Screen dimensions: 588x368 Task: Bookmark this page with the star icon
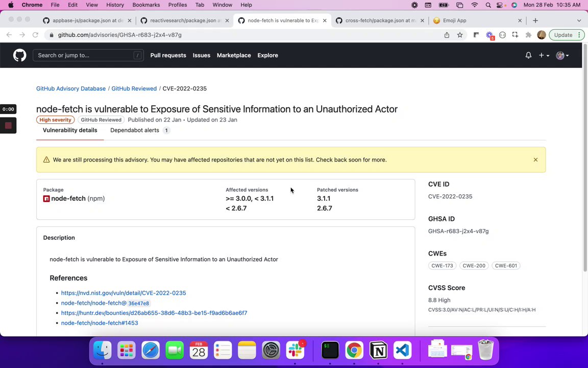tap(460, 35)
